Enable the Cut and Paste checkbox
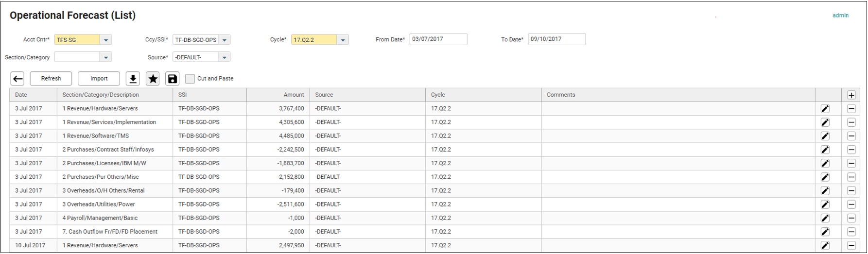The image size is (868, 254). [x=190, y=79]
